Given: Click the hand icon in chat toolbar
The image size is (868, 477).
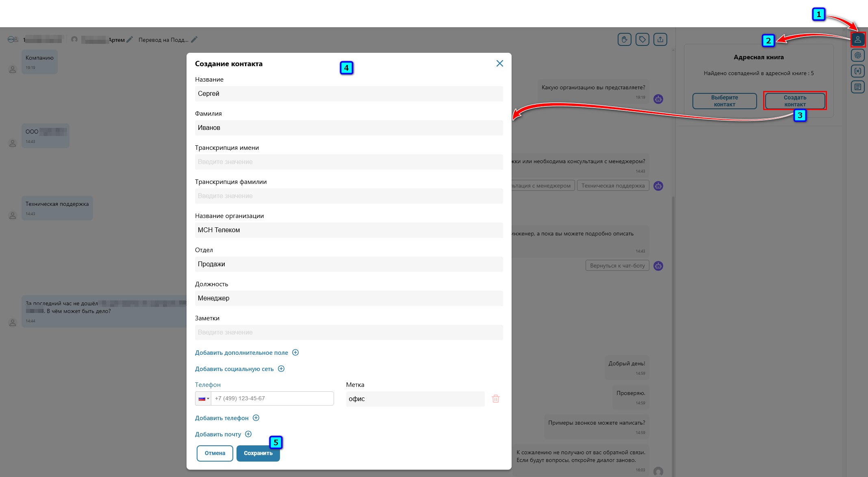Looking at the screenshot, I should (624, 39).
